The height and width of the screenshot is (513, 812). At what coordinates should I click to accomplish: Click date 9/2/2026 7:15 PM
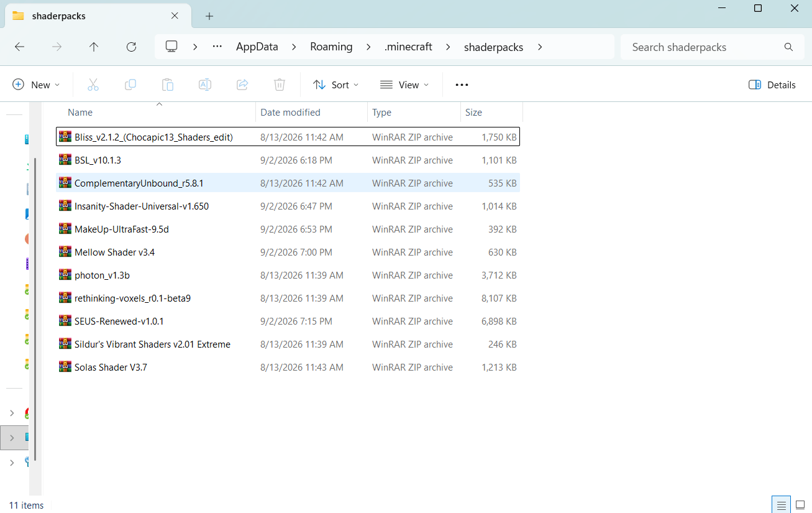tap(296, 321)
